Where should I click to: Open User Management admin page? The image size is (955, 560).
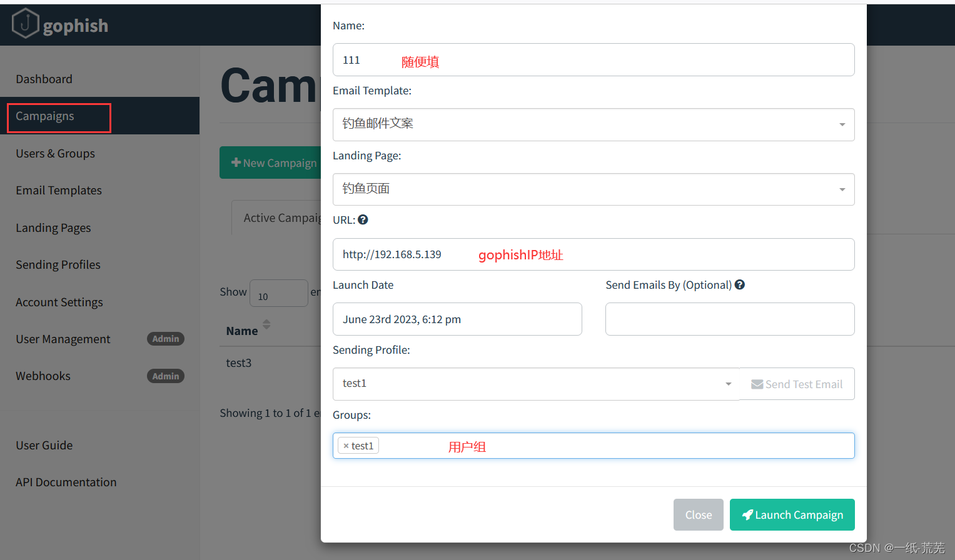[63, 339]
